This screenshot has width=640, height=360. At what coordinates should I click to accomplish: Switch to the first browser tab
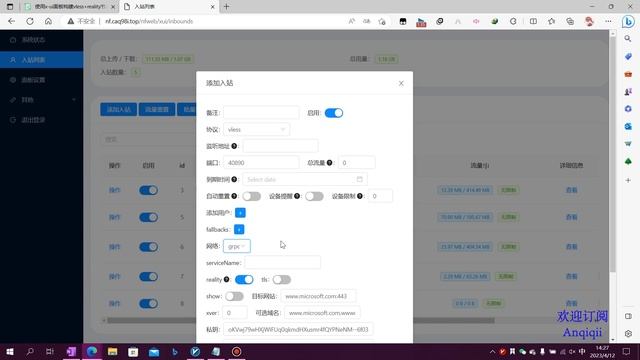tap(69, 7)
